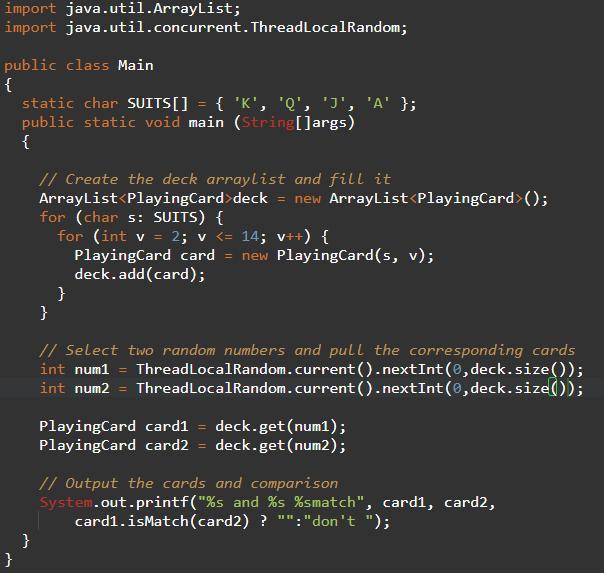
Task: Click the 'Select two random numbers' comment
Action: coord(307,350)
